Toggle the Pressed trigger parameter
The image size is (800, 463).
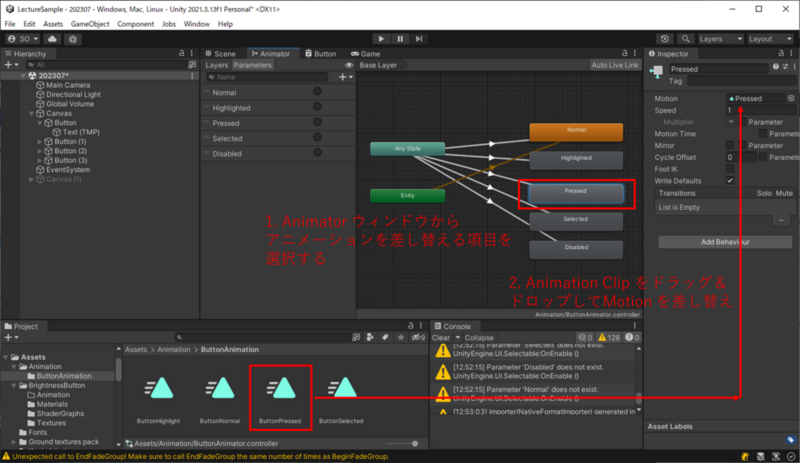tap(317, 122)
